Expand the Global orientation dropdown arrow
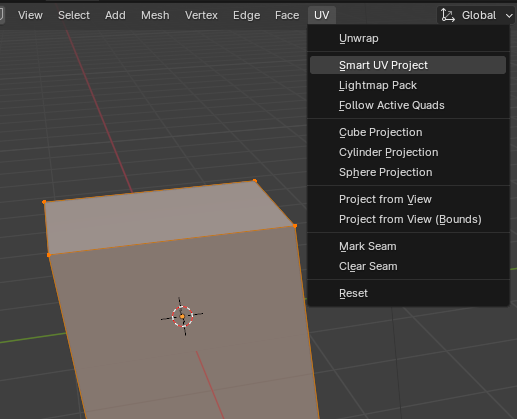Image resolution: width=517 pixels, height=419 pixels. point(509,16)
